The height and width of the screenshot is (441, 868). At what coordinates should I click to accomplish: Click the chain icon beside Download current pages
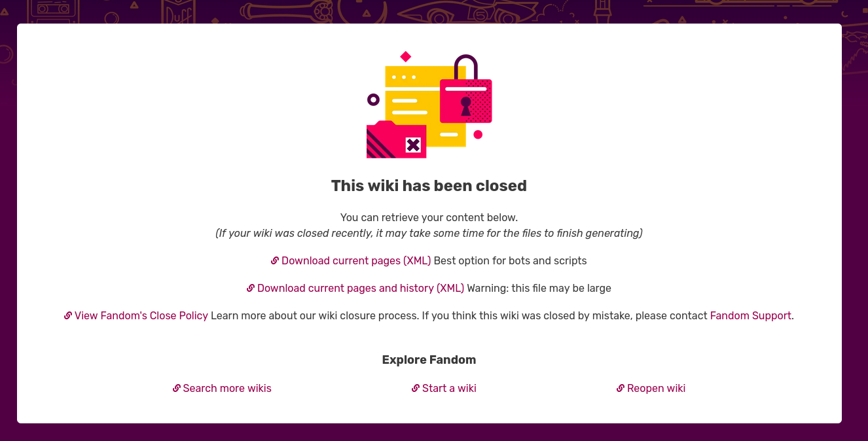click(275, 260)
